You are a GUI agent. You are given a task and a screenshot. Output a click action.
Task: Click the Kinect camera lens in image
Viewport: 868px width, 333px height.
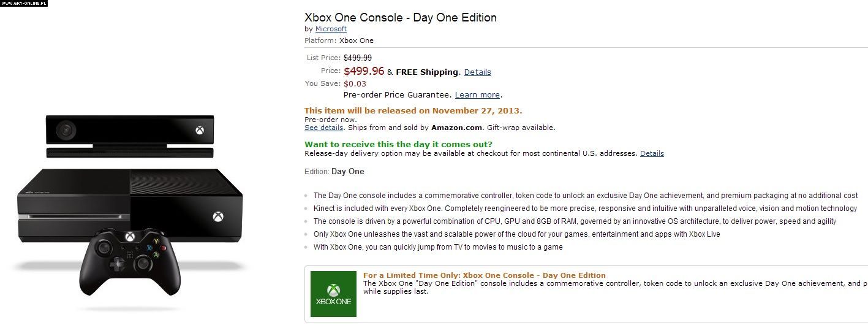coord(65,130)
